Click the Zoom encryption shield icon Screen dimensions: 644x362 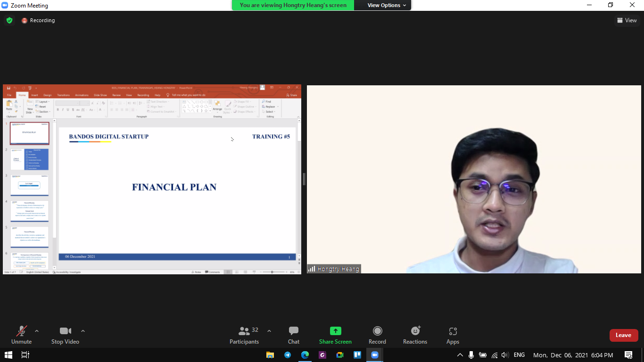pos(9,20)
